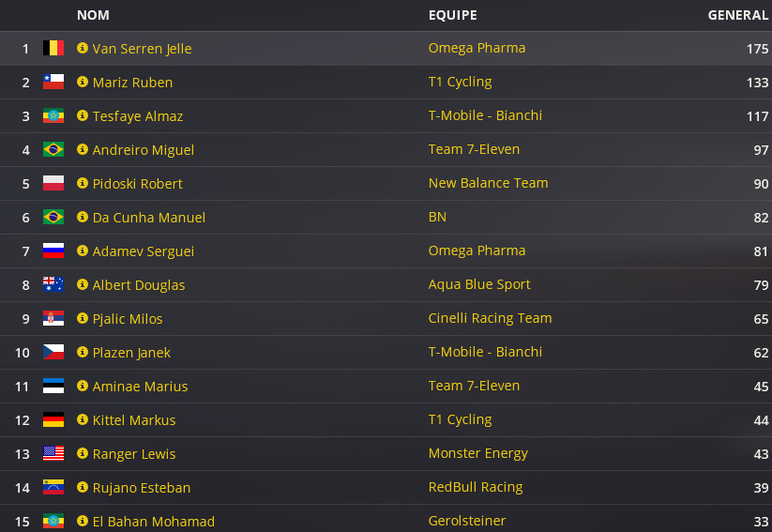Open rider Andreiro Miguel's profile
The image size is (772, 532).
(144, 150)
